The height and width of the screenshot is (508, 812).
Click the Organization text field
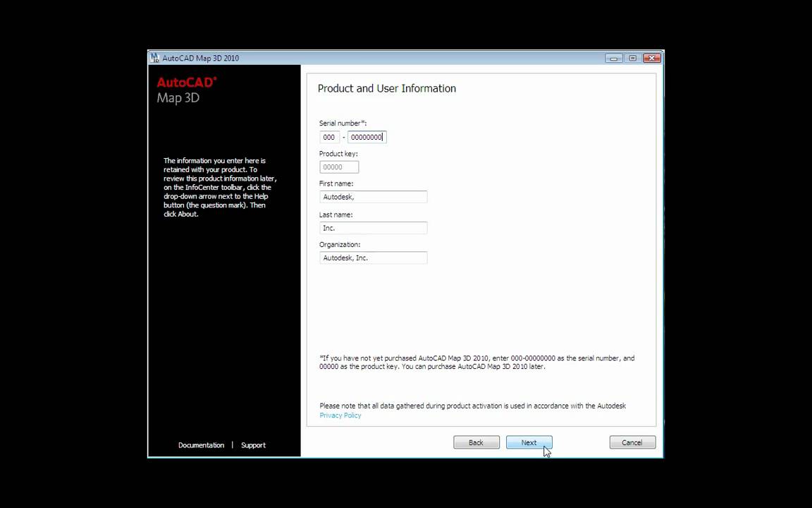[374, 258]
